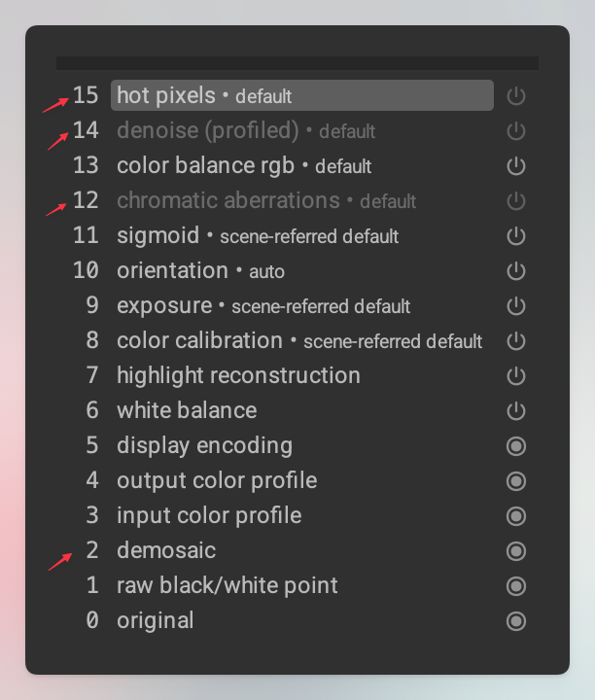Click power icon beside color balance rgb
Viewport: 595px width, 700px height.
[516, 166]
